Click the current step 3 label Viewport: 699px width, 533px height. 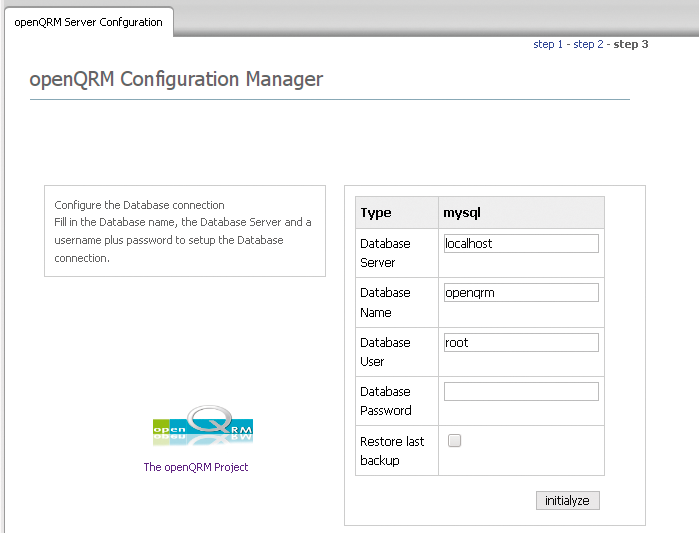(630, 44)
